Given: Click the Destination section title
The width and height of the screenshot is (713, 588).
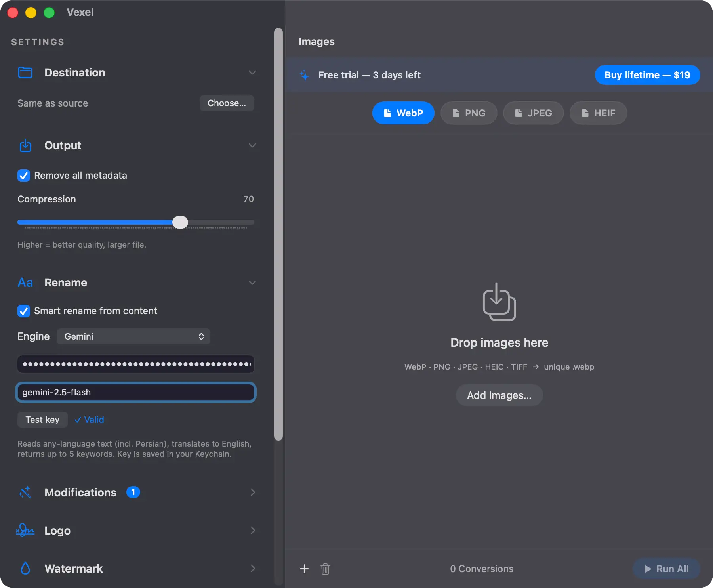Looking at the screenshot, I should 75,73.
